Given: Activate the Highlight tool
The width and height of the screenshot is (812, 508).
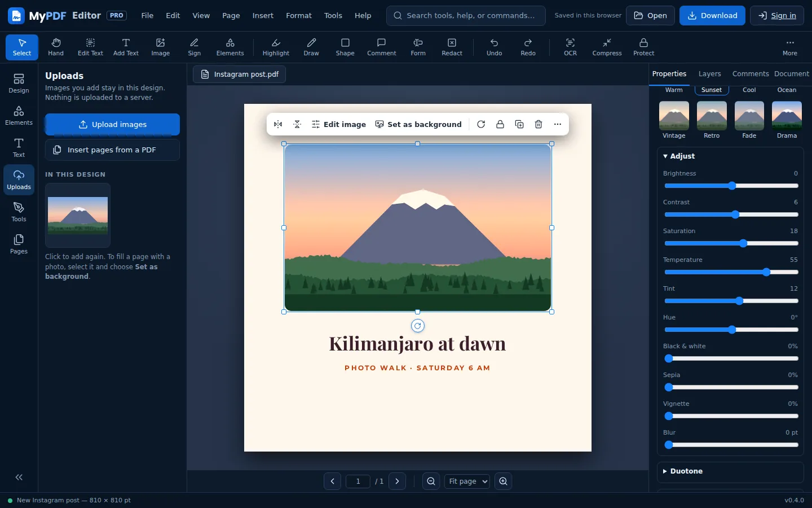Looking at the screenshot, I should 276,47.
